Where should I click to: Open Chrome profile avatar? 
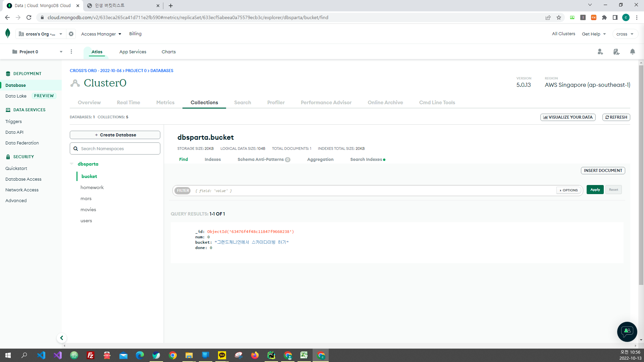626,17
